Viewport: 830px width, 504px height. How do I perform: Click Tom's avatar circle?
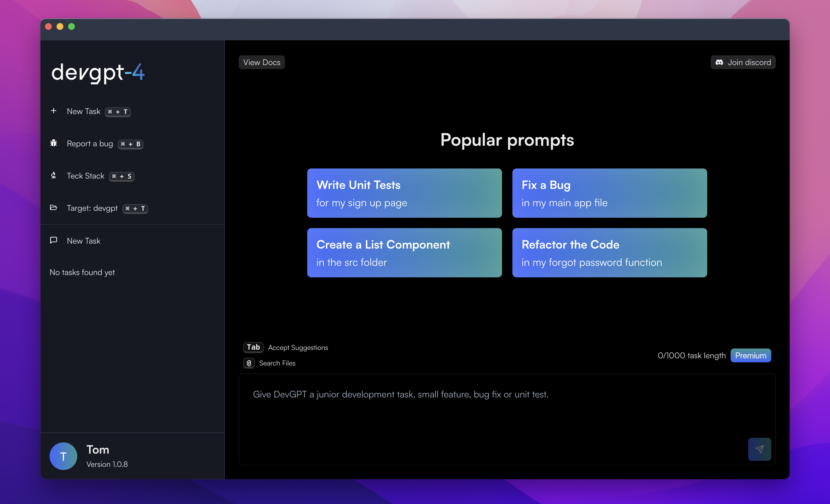(63, 456)
